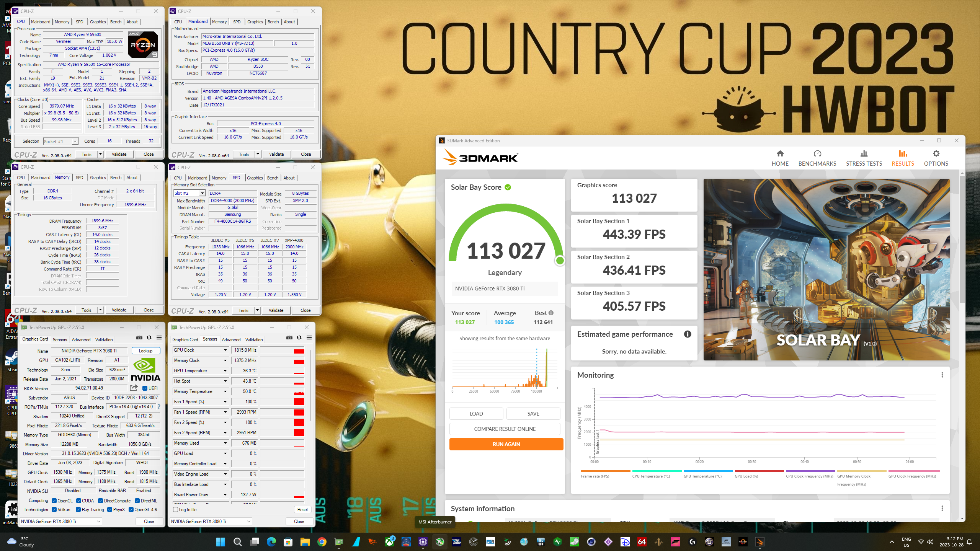Open the Xbox app on the taskbar
This screenshot has width=980, height=551.
389,542
